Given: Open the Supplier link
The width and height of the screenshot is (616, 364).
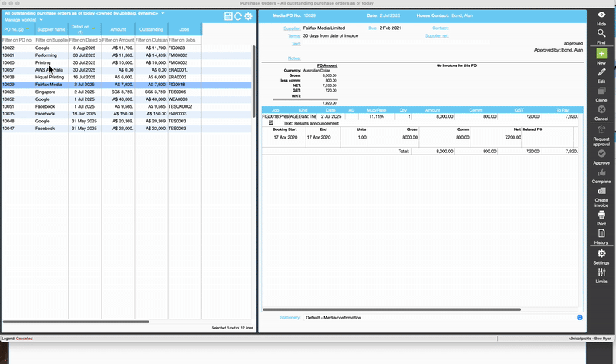Looking at the screenshot, I should [x=292, y=28].
